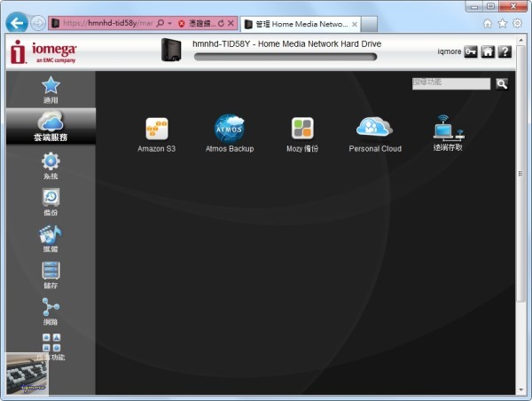Click the device name title text
This screenshot has height=401, width=532.
tap(286, 43)
